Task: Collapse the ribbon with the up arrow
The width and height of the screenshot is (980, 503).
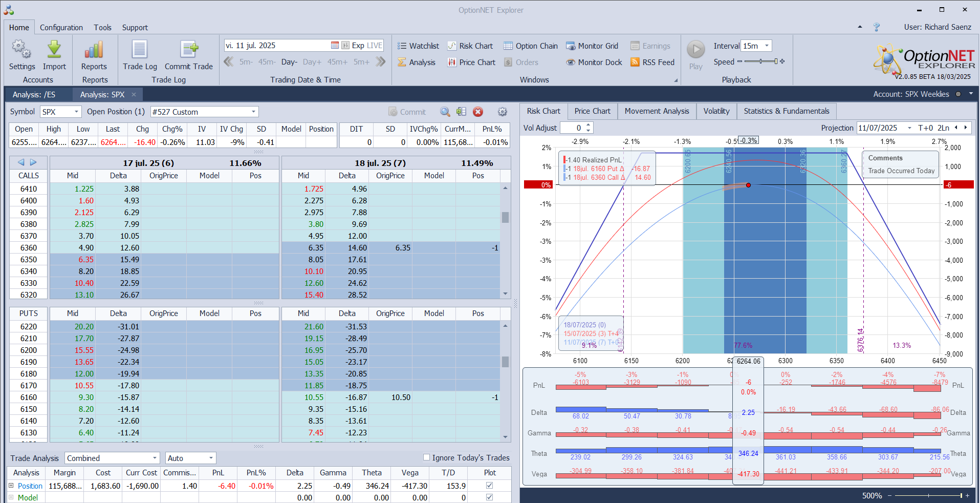Action: 860,27
